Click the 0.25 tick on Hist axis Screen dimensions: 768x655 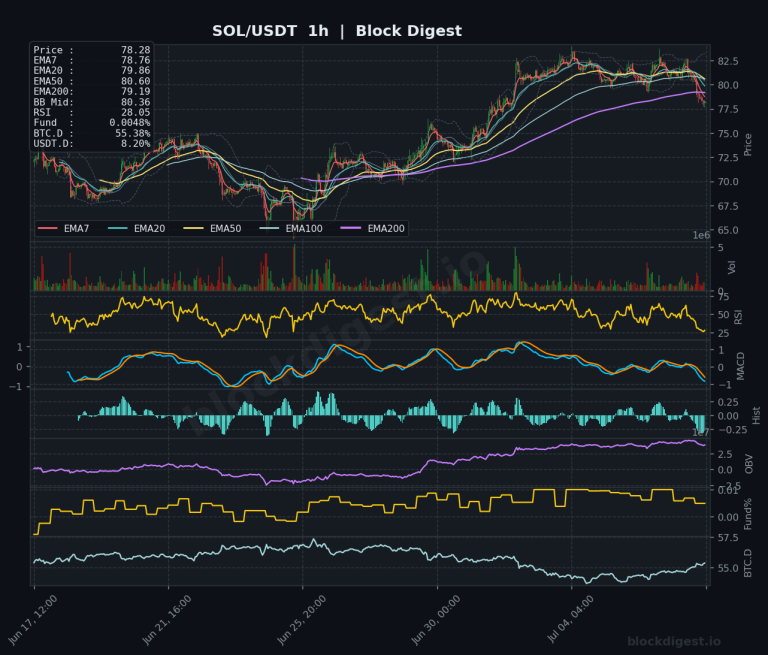point(728,402)
